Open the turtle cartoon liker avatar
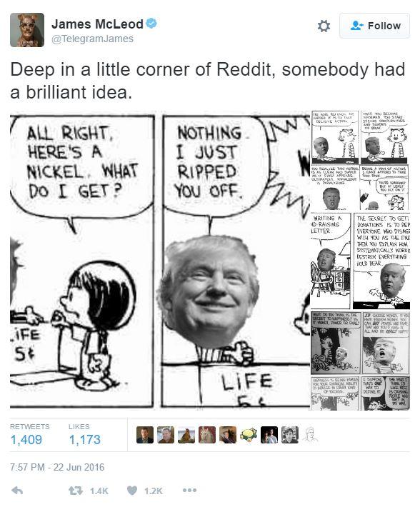This screenshot has height=507, width=420. (x=249, y=435)
